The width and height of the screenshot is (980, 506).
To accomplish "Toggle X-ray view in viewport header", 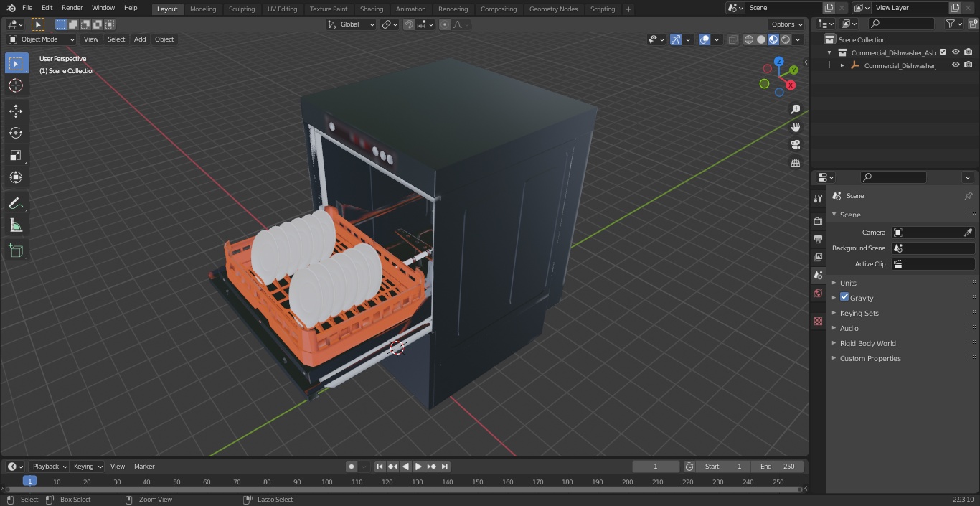I will [x=732, y=39].
